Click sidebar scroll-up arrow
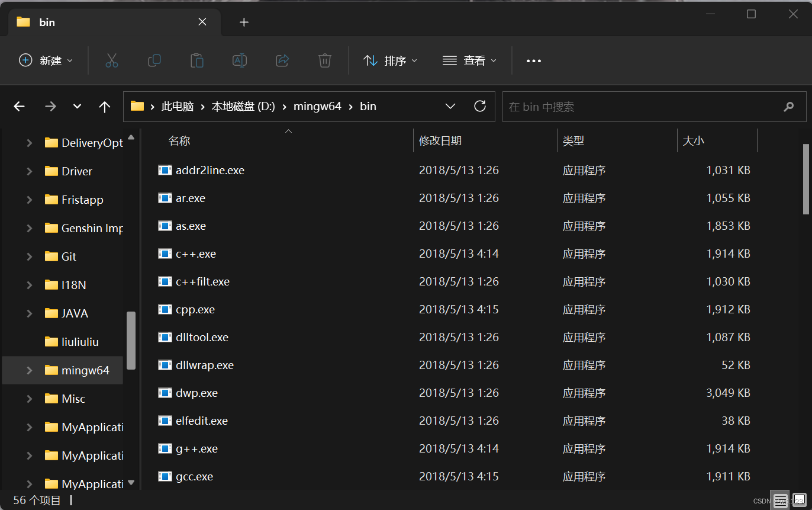 tap(131, 137)
